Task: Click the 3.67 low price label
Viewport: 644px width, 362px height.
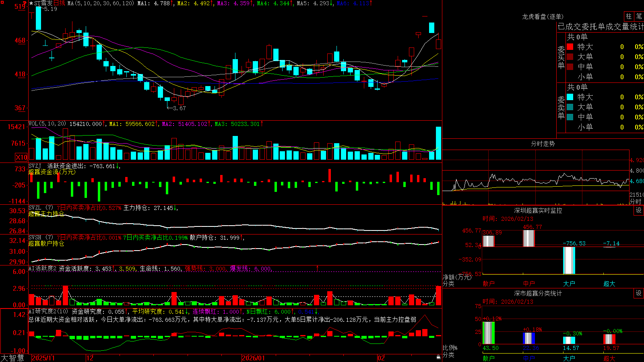Action: click(179, 108)
